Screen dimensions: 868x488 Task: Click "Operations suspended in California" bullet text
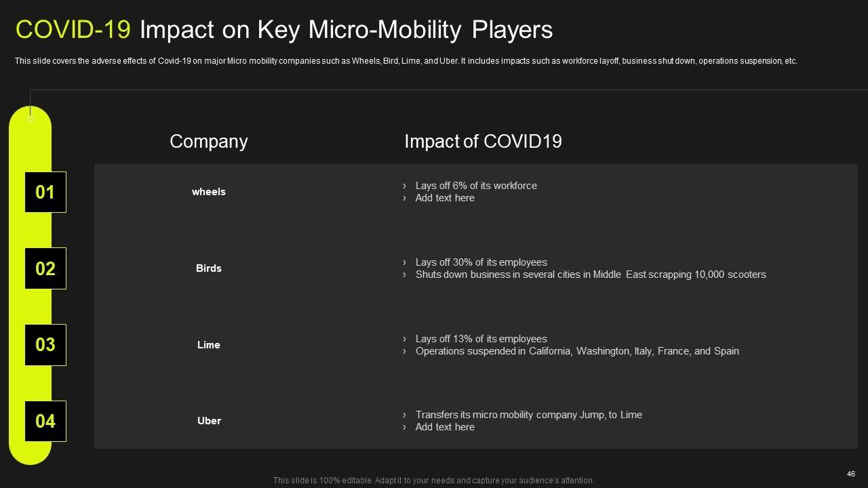point(576,351)
